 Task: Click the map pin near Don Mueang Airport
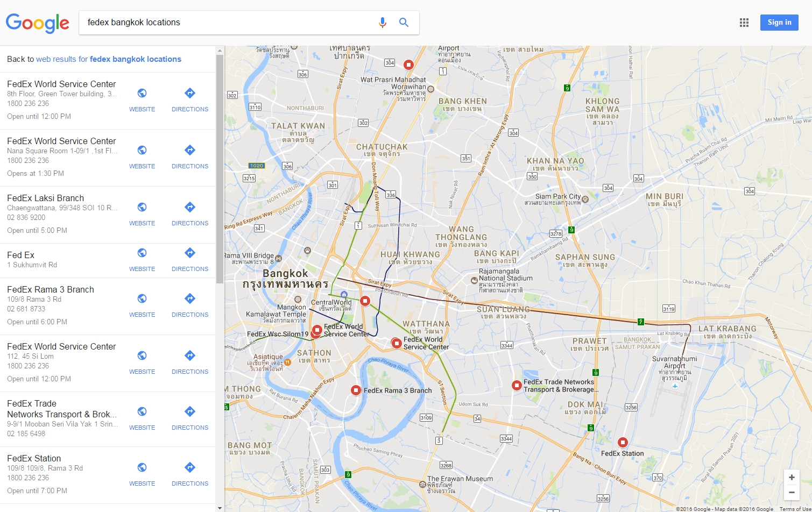coord(408,65)
